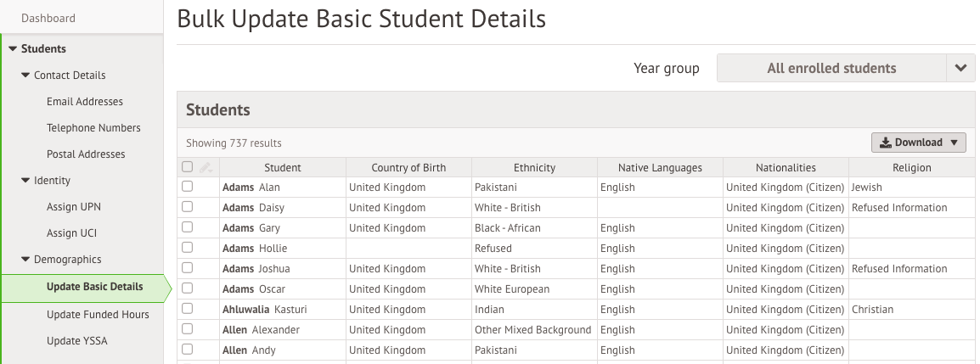Open Email Addresses page
The image size is (980, 364).
click(84, 101)
